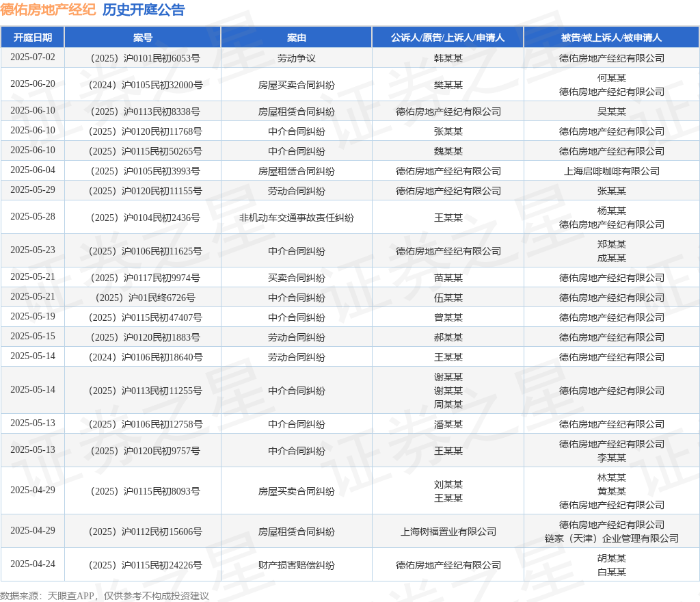
Task: Click plaintiff 曾某某
Action: point(448,318)
